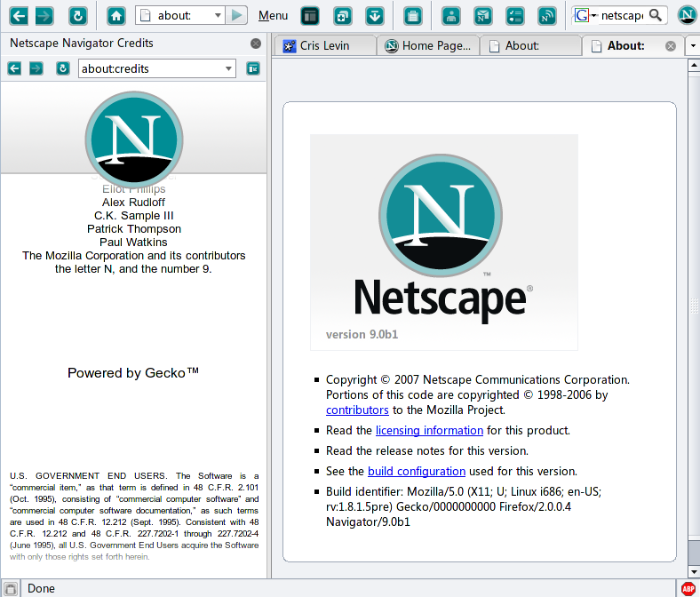Image resolution: width=700 pixels, height=597 pixels.
Task: Click the scrollbar up arrow
Action: [694, 65]
